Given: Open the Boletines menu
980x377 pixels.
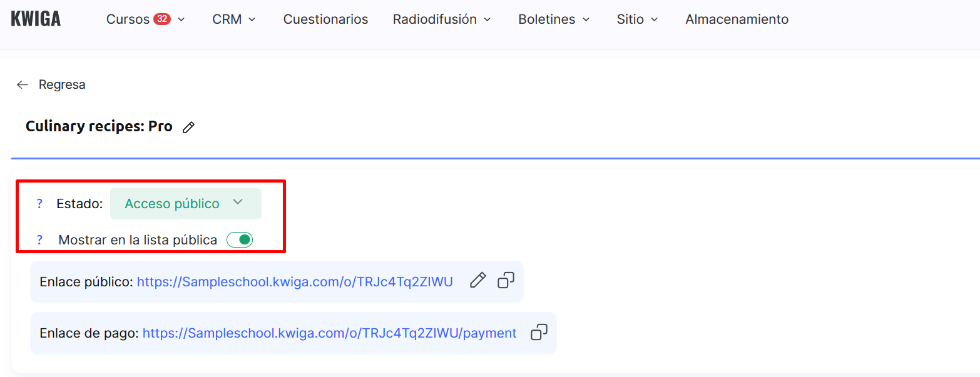Looking at the screenshot, I should pyautogui.click(x=554, y=19).
